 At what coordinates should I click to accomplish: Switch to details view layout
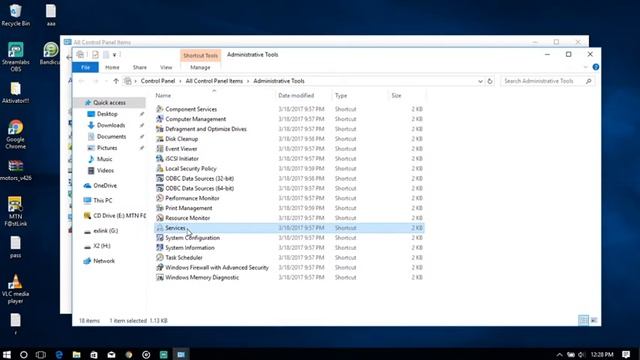tap(584, 320)
